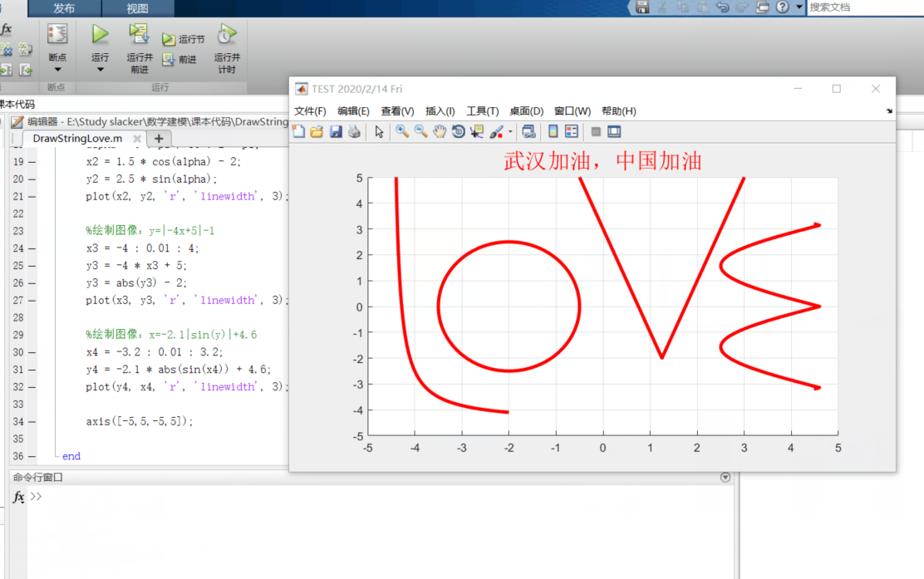Toggle the Insert Colorbar button
Image resolution: width=924 pixels, height=579 pixels.
[x=553, y=132]
